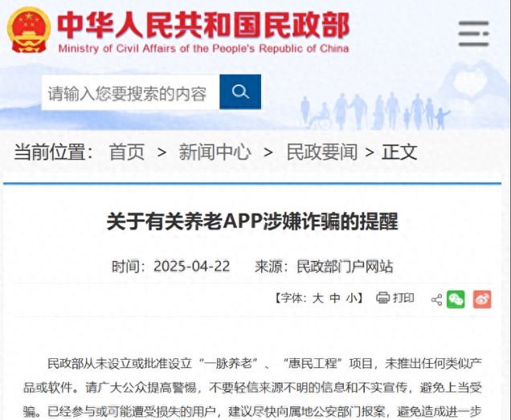Go to 首页 in the breadcrumb
The image size is (511, 420).
tap(127, 152)
